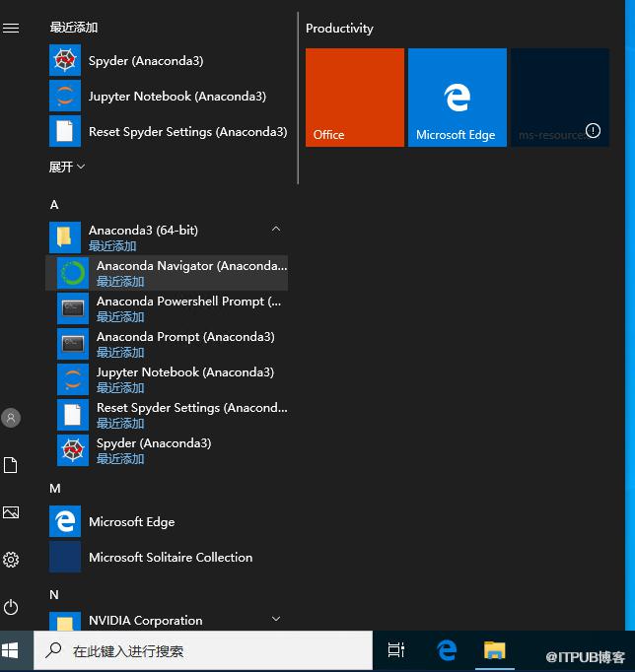Launch Edge from the taskbar
The image size is (635, 672).
coord(447,650)
